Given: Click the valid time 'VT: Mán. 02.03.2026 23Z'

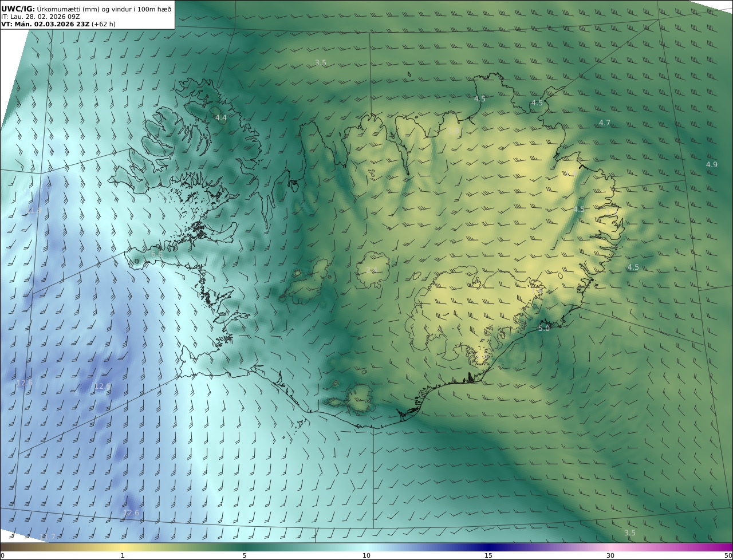Looking at the screenshot, I should (45, 24).
